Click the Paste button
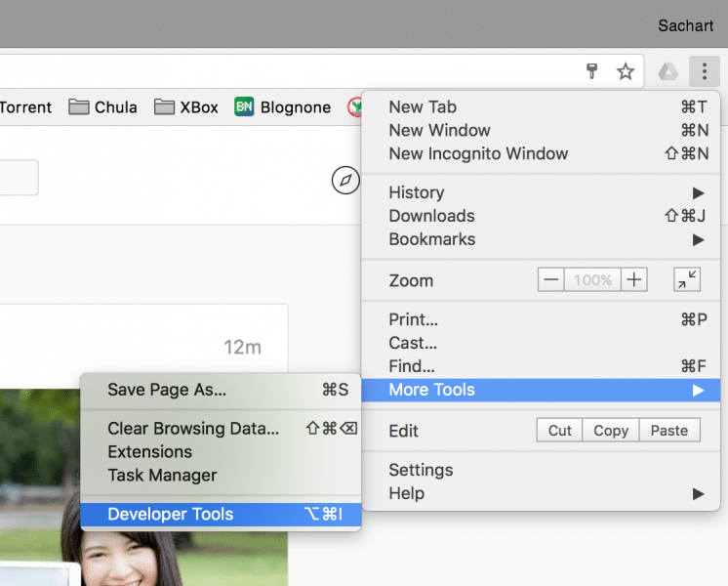This screenshot has width=728, height=586. click(x=669, y=431)
